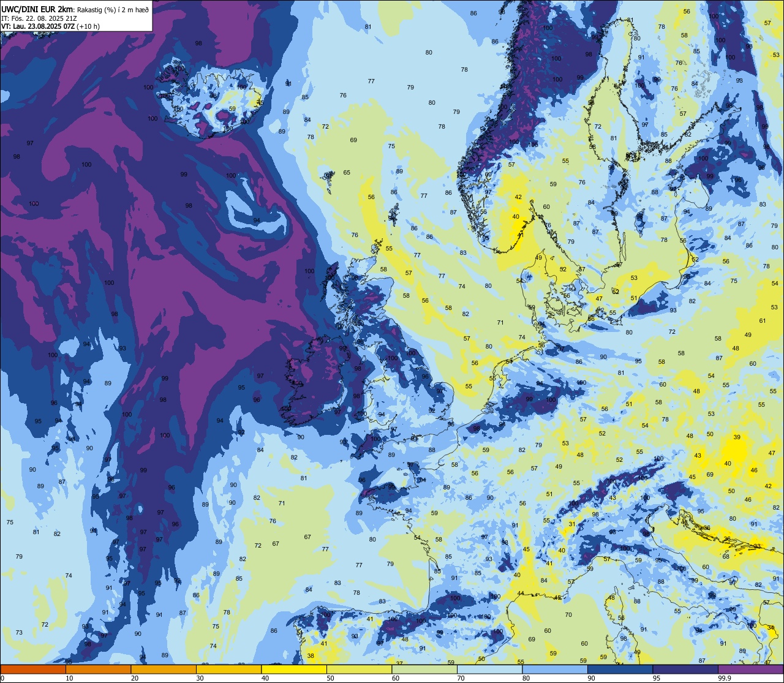784x683 pixels.
Task: Pick the 70–80 % light blue legend segment
Action: [x=489, y=669]
